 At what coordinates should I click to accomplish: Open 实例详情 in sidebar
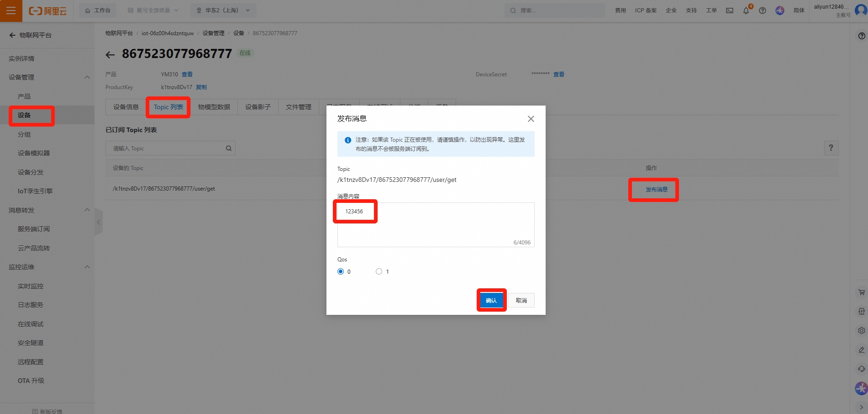point(21,58)
